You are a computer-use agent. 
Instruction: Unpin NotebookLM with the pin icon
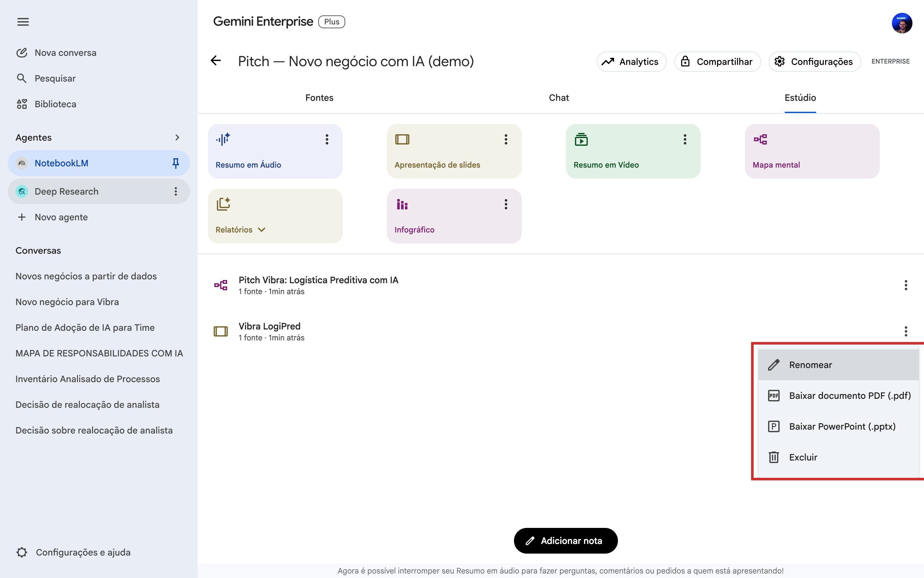175,163
